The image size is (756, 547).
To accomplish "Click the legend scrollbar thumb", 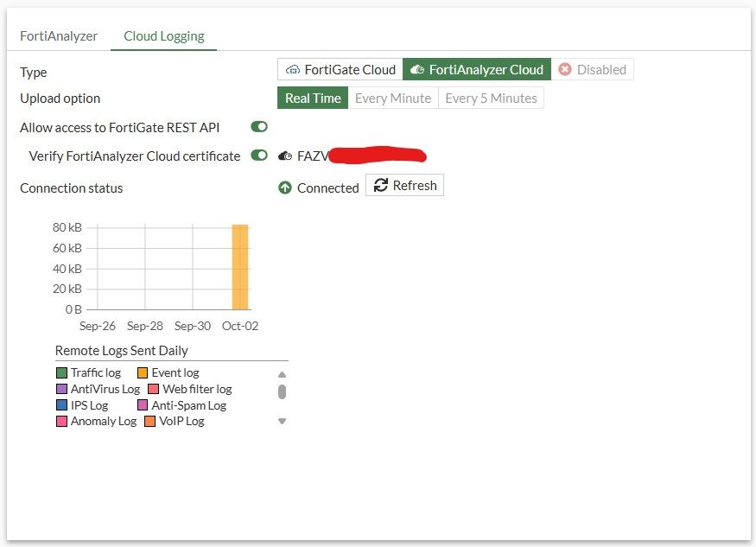I will [282, 392].
